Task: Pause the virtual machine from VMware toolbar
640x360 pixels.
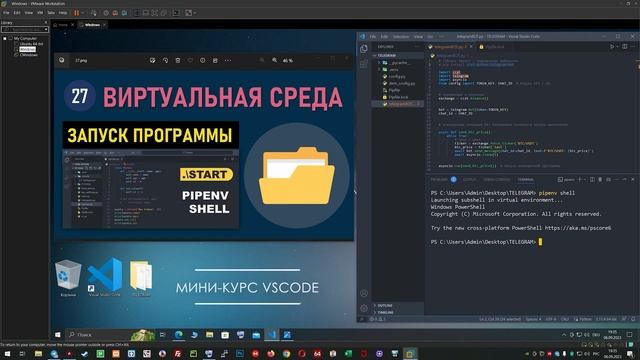Action: pos(76,13)
